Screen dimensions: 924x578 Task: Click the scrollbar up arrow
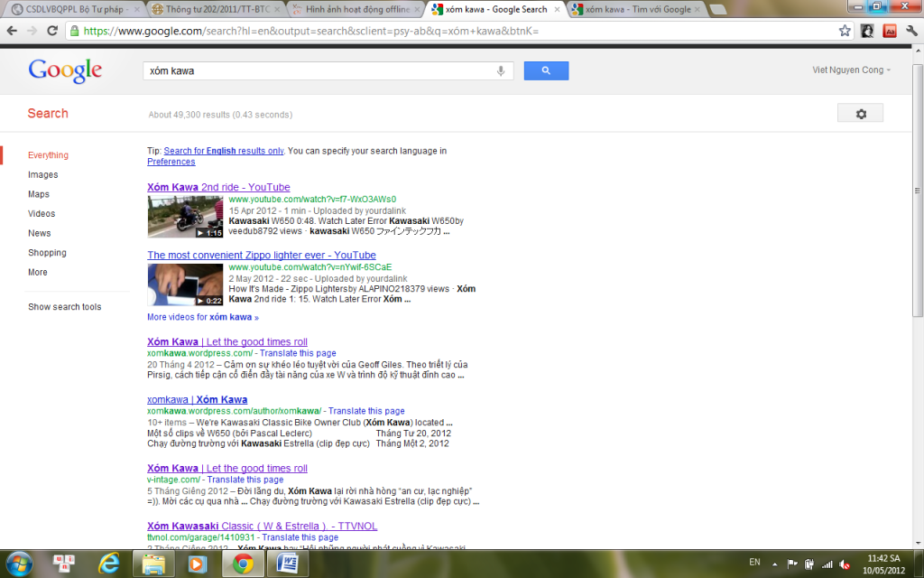(x=918, y=51)
